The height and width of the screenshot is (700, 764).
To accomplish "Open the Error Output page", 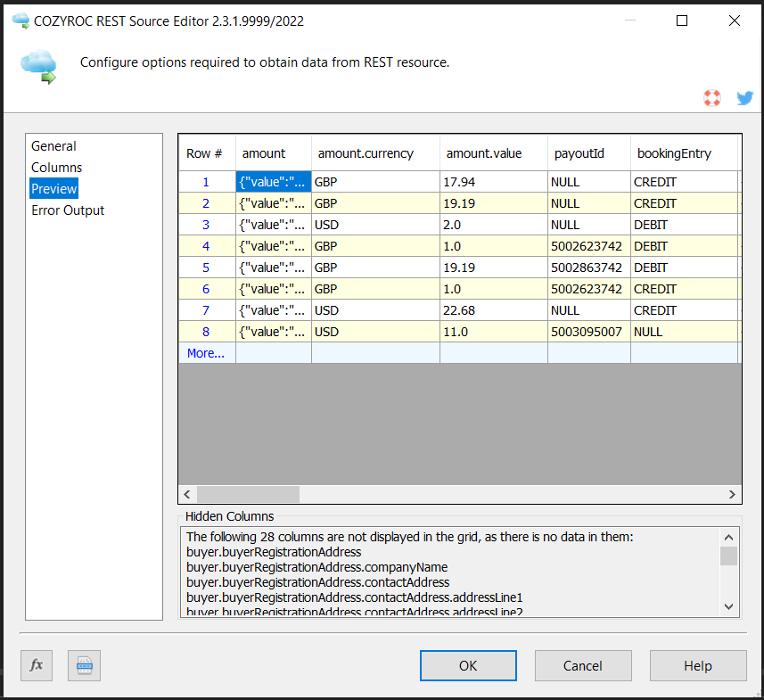I will click(68, 210).
